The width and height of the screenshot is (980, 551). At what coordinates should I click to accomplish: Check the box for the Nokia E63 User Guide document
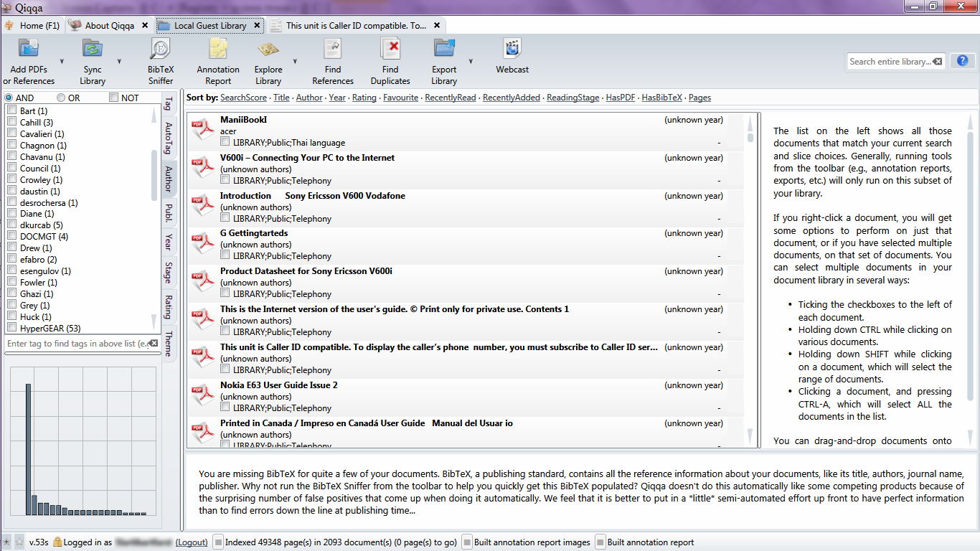[x=224, y=408]
